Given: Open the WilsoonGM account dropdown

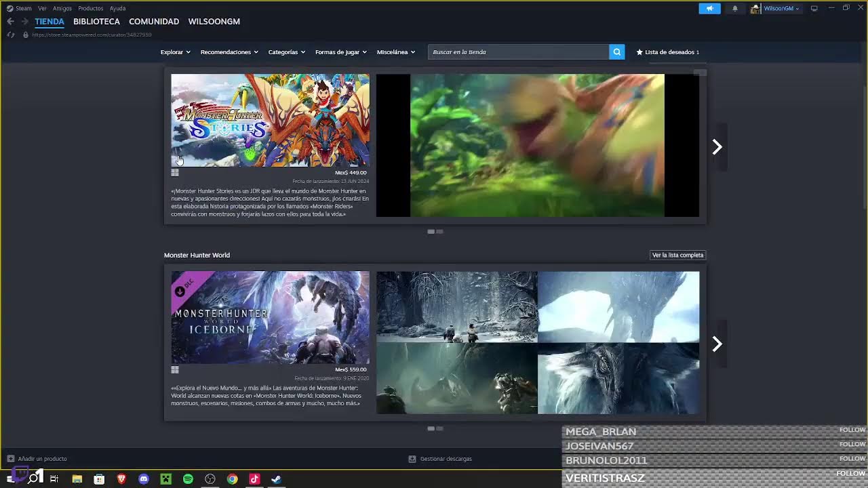Looking at the screenshot, I should [781, 9].
